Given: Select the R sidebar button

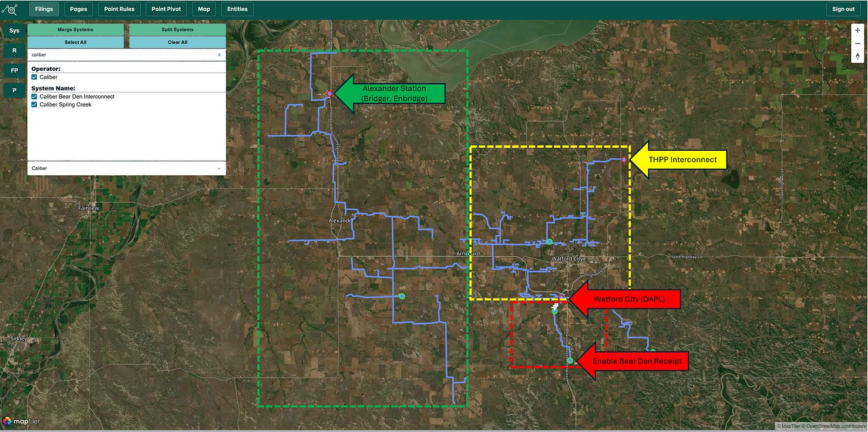Looking at the screenshot, I should pos(14,51).
